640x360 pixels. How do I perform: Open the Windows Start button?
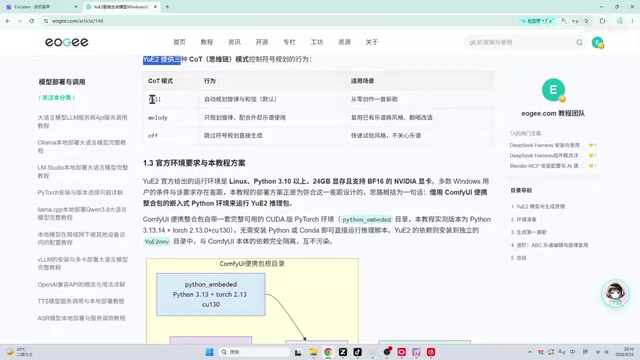click(x=209, y=352)
